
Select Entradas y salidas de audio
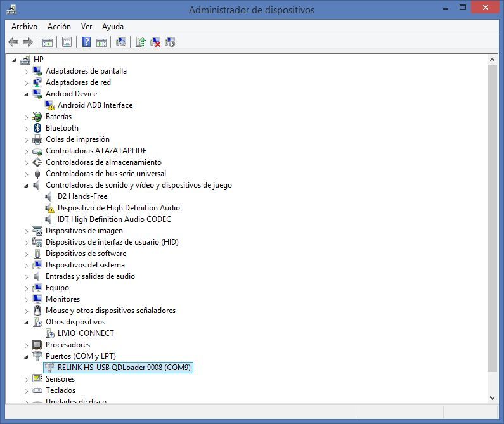(90, 276)
